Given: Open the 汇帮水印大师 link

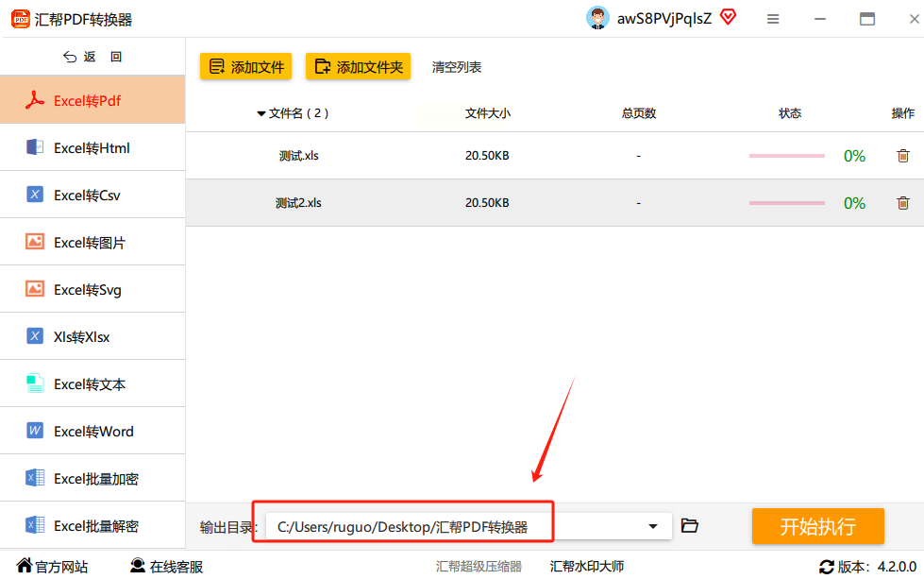Looking at the screenshot, I should tap(587, 567).
